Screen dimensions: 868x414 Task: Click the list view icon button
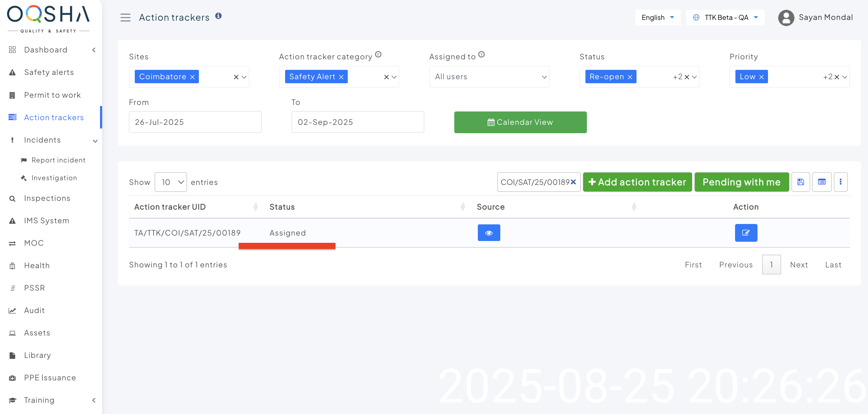822,182
